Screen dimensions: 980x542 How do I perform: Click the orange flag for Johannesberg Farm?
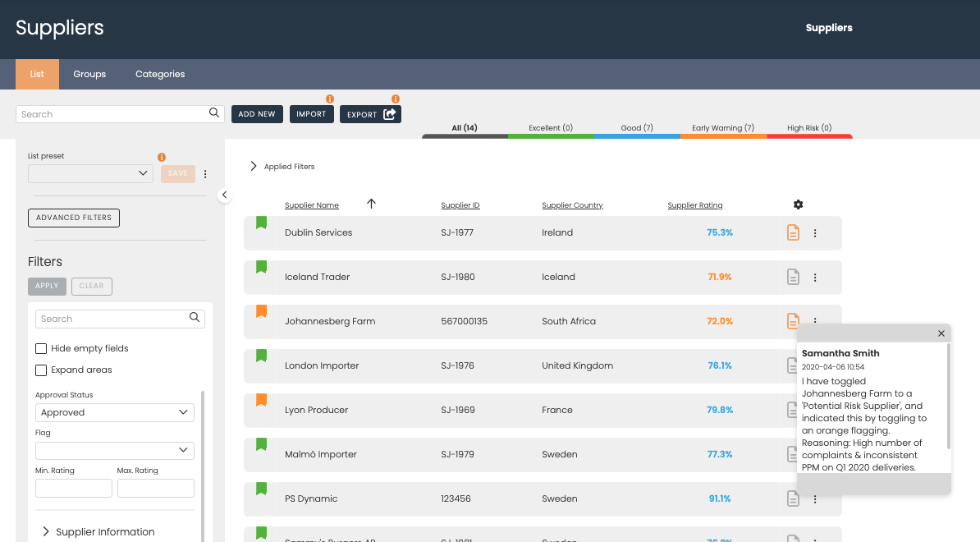(261, 311)
